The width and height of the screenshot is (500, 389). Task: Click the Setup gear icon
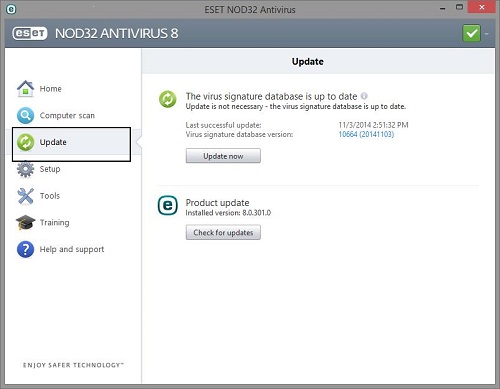point(25,169)
